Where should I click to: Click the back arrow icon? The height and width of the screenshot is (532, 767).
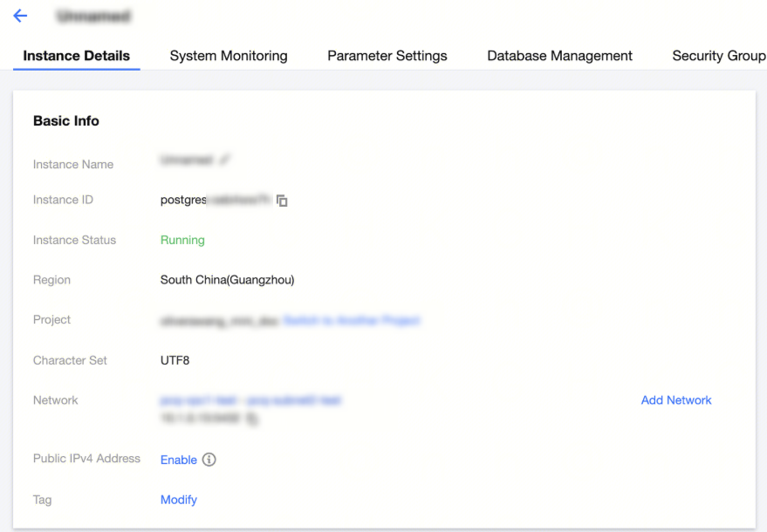tap(20, 17)
